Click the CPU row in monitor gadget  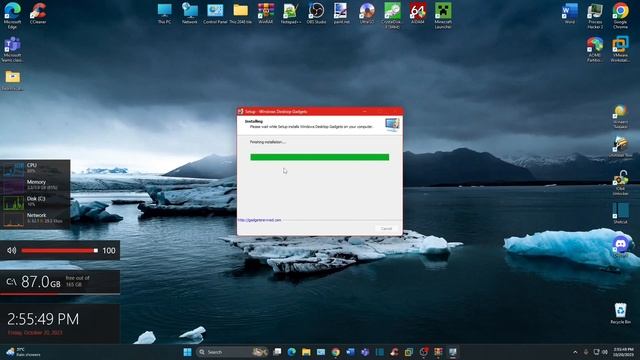[x=35, y=168]
